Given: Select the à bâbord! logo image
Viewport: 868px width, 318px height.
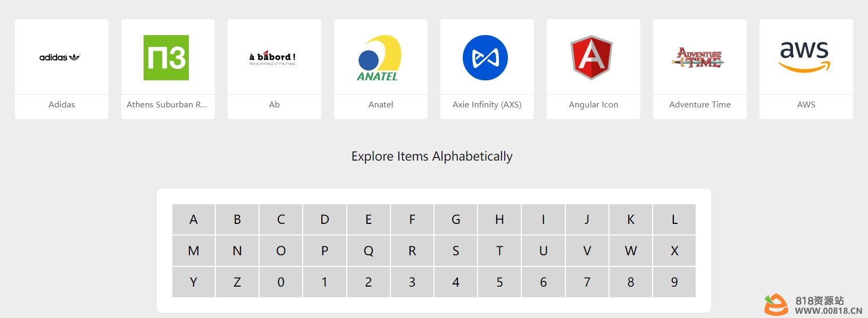Looking at the screenshot, I should (x=272, y=57).
